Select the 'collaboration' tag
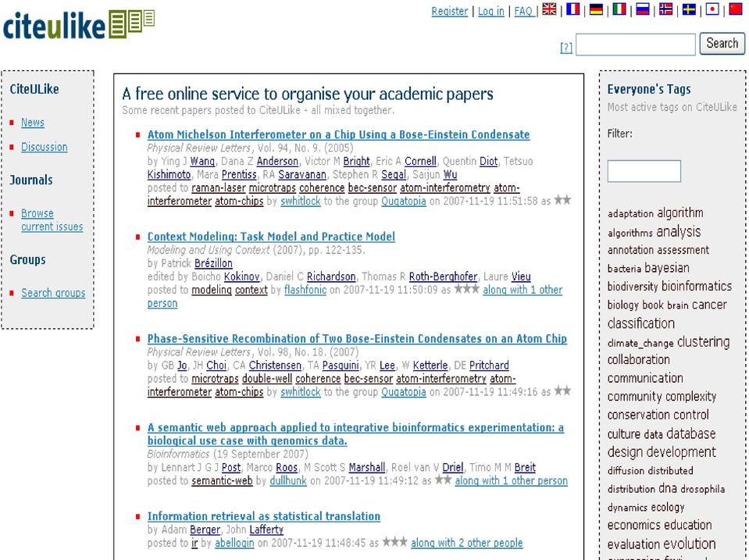 click(x=639, y=360)
